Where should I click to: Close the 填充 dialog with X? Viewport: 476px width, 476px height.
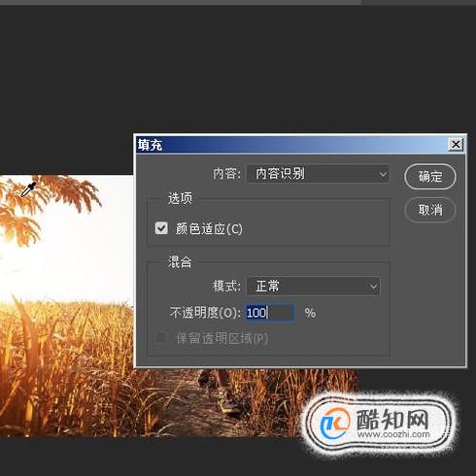click(456, 145)
